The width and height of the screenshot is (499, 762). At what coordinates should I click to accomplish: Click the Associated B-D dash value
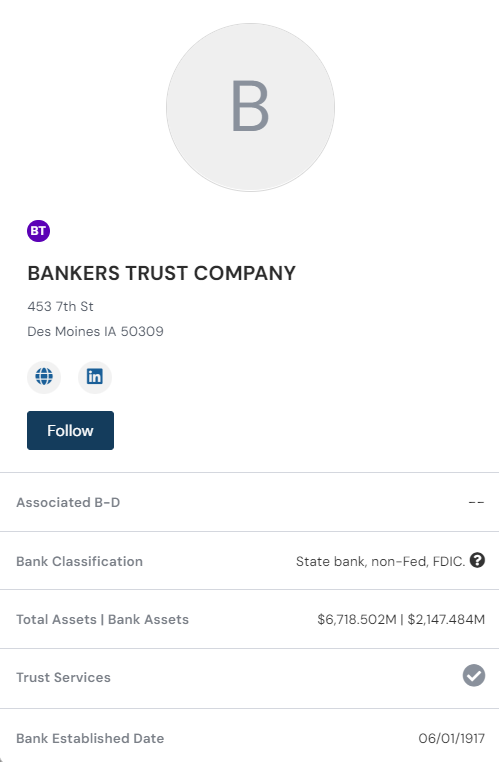(x=476, y=502)
